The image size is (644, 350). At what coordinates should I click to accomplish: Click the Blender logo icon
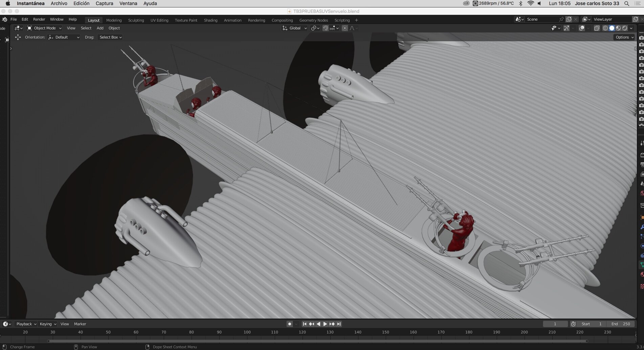[x=4, y=19]
